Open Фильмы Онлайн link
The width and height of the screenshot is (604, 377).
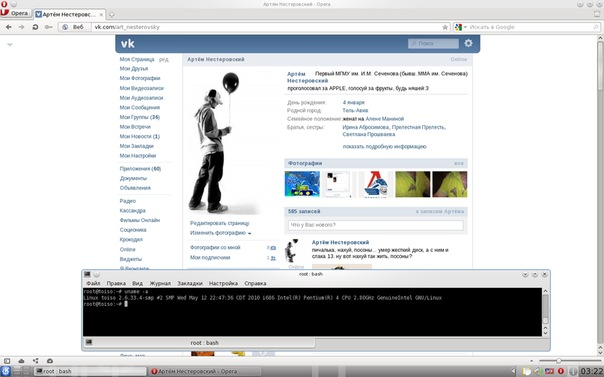(x=139, y=220)
